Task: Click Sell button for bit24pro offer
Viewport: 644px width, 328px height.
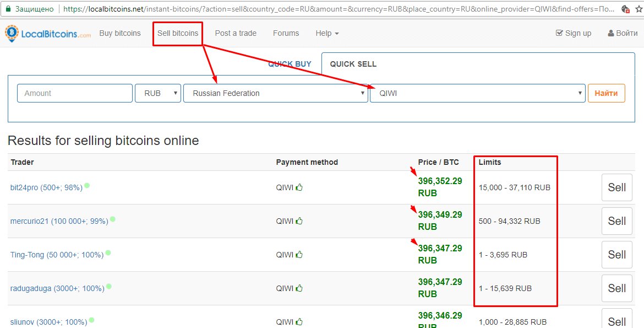Action: click(x=617, y=187)
